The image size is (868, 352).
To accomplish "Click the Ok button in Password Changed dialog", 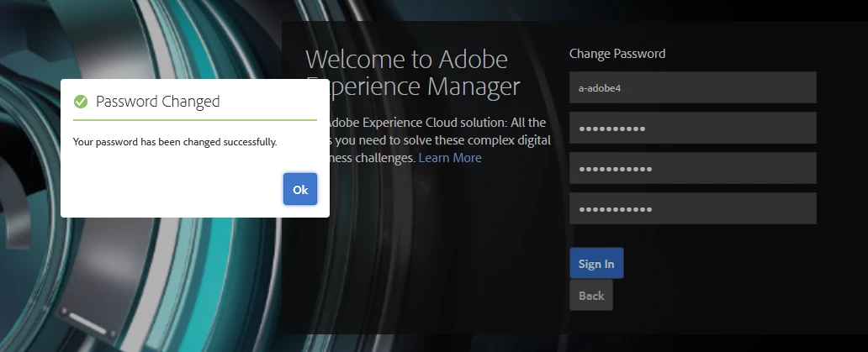I will point(300,189).
